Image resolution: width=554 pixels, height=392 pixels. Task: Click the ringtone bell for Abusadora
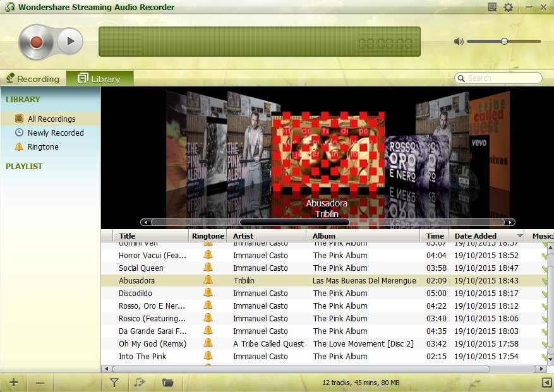[x=208, y=280]
